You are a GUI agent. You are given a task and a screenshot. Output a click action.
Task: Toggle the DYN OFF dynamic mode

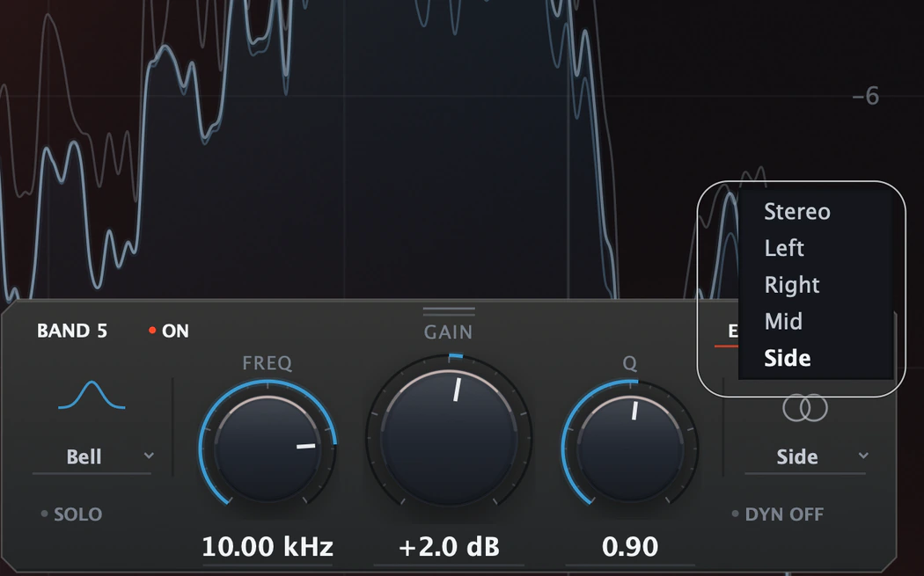point(778,514)
